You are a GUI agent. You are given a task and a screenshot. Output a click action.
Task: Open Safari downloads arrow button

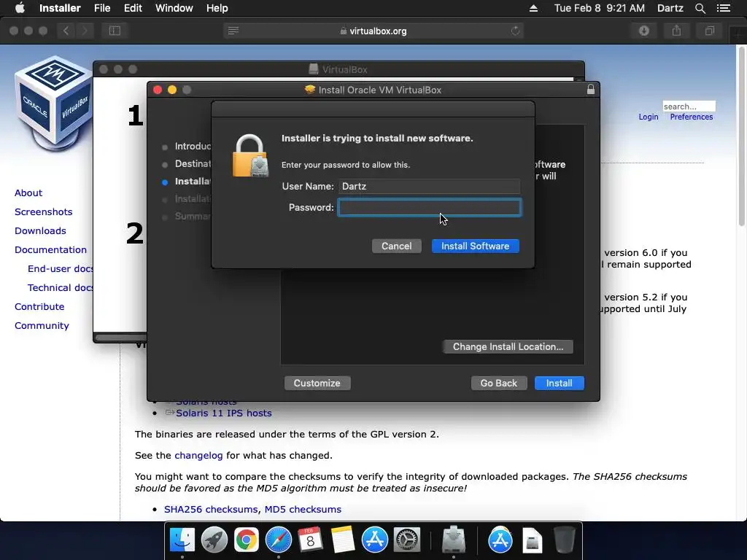[x=644, y=31]
